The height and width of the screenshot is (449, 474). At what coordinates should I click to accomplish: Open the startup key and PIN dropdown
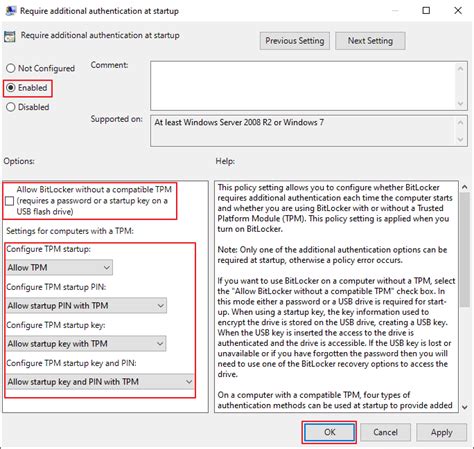pos(100,382)
